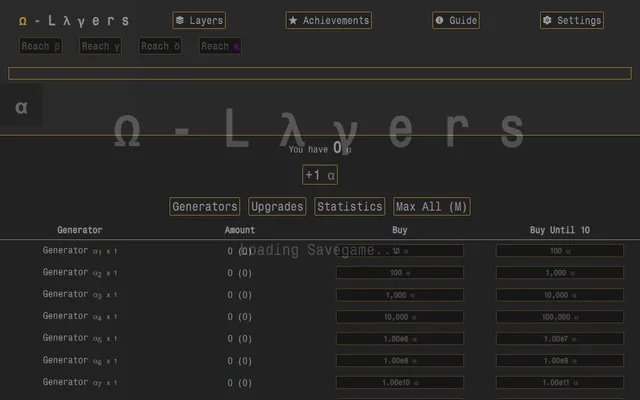The height and width of the screenshot is (400, 640).
Task: Buy Generator α7 until 10 for 1.00e11 α
Action: coord(560,382)
